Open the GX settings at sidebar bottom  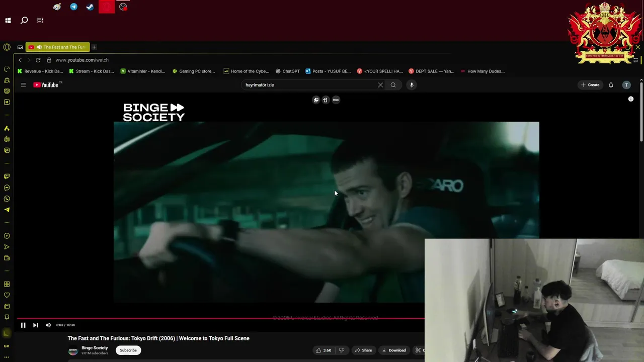pos(7,346)
